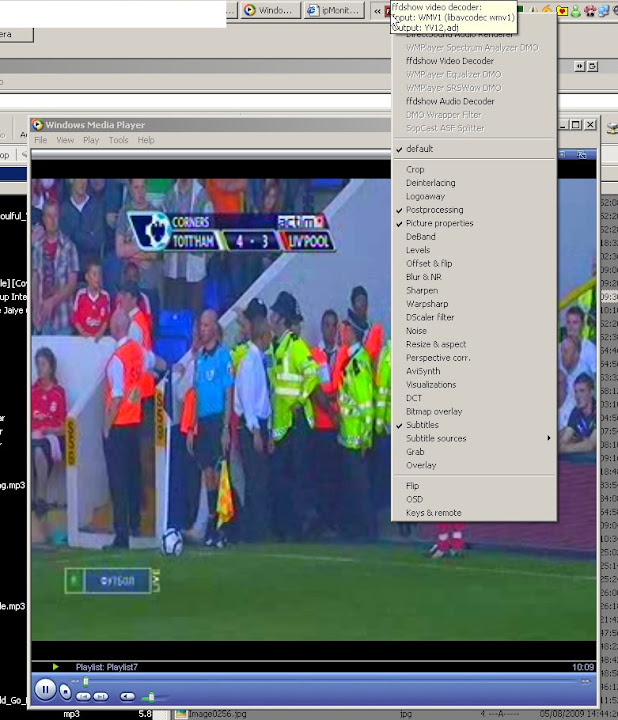
Task: Select the Overlay menu entry
Action: point(474,465)
